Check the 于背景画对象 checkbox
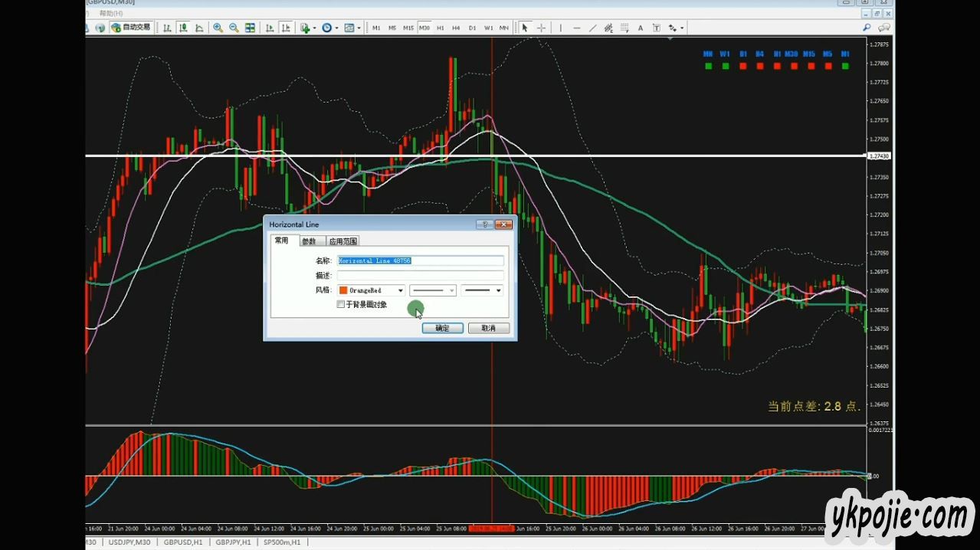The width and height of the screenshot is (980, 550). click(341, 305)
